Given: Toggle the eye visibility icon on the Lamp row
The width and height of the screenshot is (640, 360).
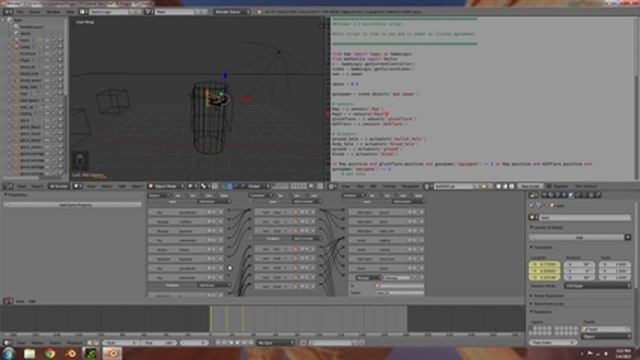Looking at the screenshot, I should pos(47,47).
